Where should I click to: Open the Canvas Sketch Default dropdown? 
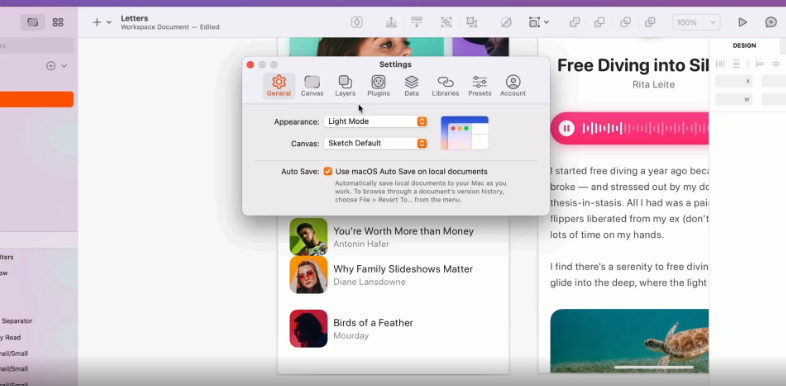(375, 143)
